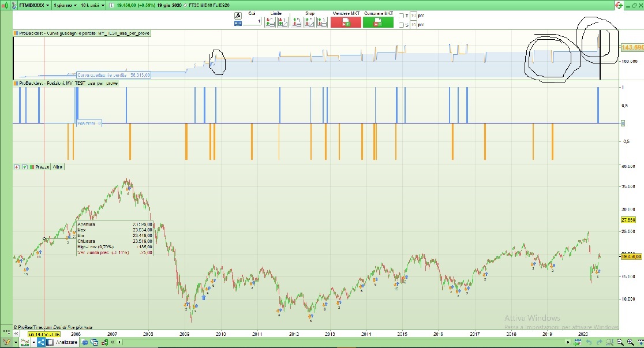Place a buy Limite order on chart (second Limite icon)
Viewport: 644px width, 348px height.
[283, 22]
